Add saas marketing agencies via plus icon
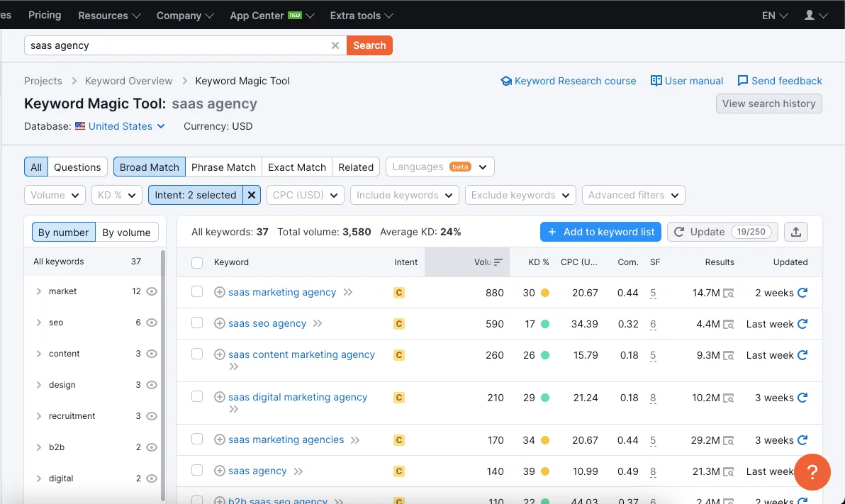The height and width of the screenshot is (504, 845). click(219, 440)
